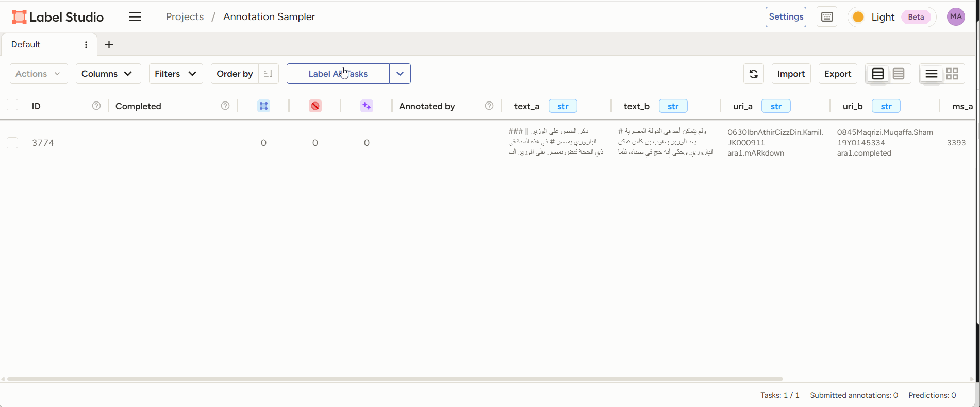Switch to list view icon
980x407 pixels.
click(931, 74)
